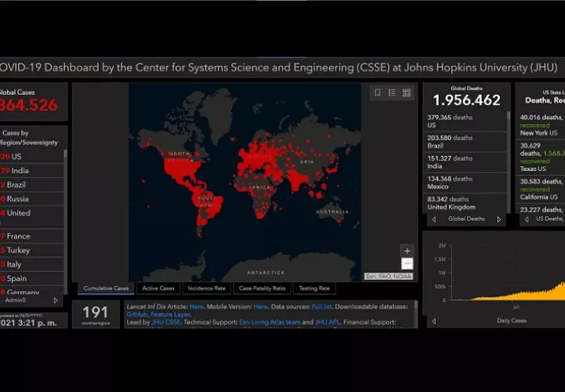Show the Testing Rate tab
Viewport: 565px width, 392px height.
tap(314, 289)
